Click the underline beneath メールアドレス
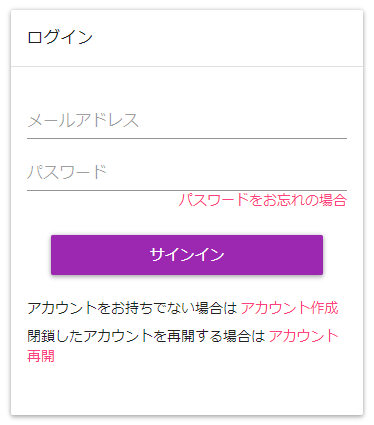The image size is (374, 425). (x=187, y=138)
